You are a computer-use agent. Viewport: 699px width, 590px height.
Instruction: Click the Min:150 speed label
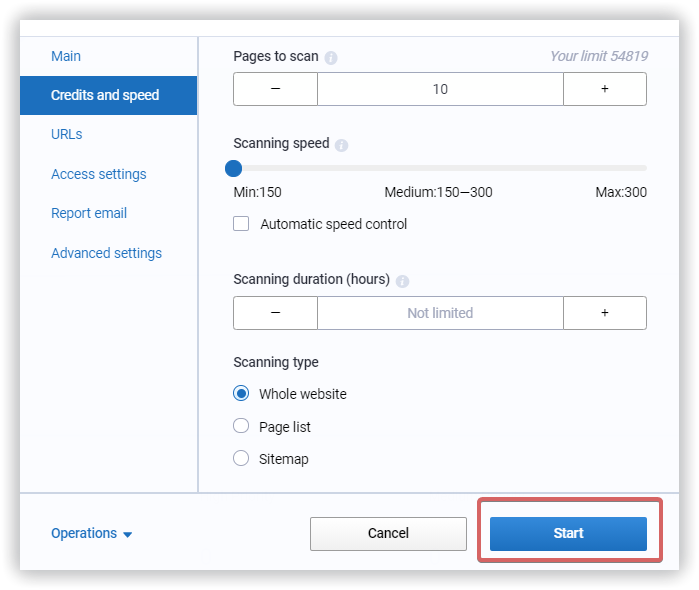click(258, 192)
